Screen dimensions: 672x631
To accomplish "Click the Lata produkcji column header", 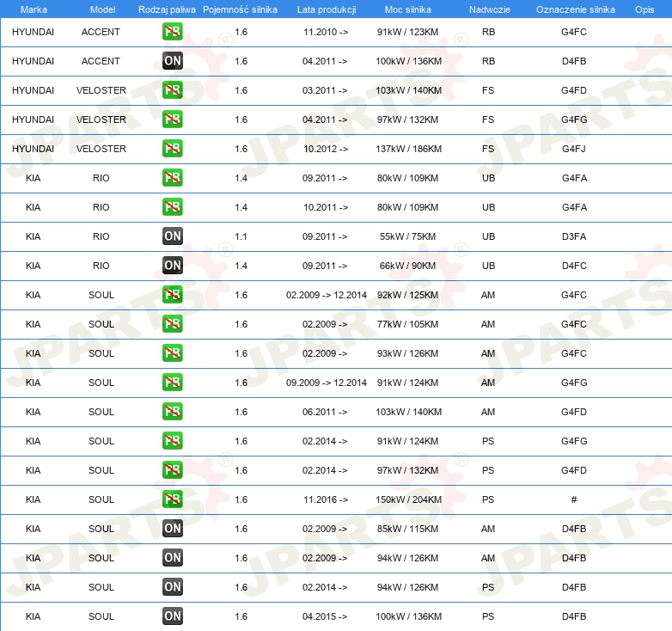I will (327, 9).
